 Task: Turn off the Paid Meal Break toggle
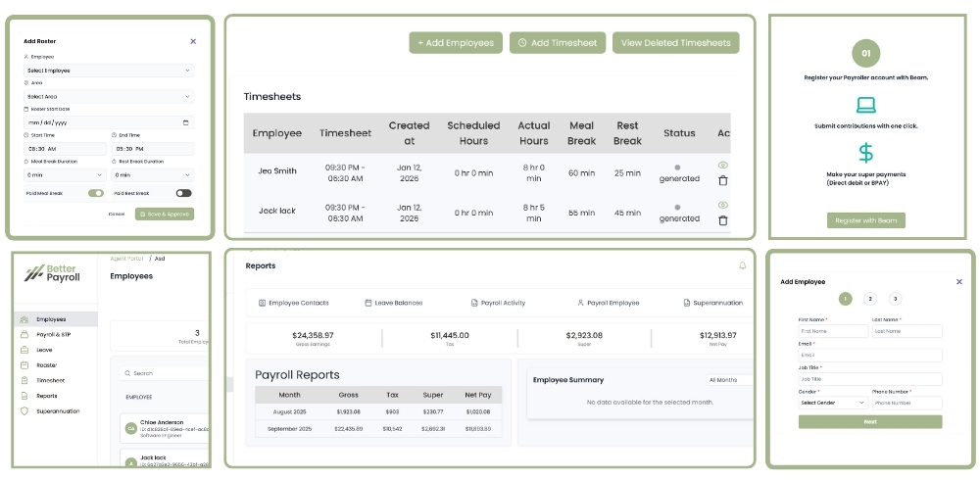(96, 193)
